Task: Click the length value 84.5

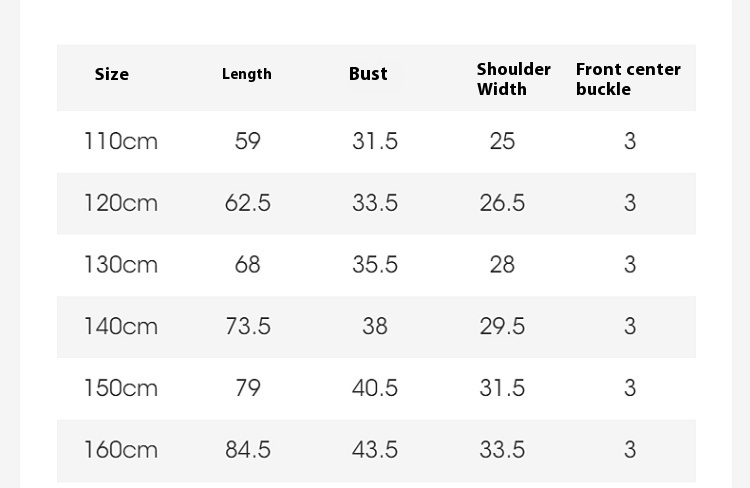Action: tap(248, 450)
